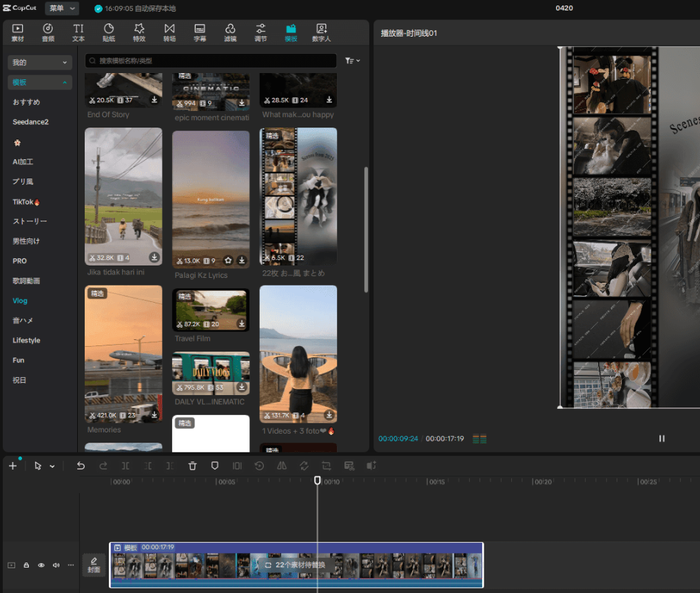The height and width of the screenshot is (593, 700).
Task: Open the selection tool mode dropdown
Action: click(x=52, y=467)
